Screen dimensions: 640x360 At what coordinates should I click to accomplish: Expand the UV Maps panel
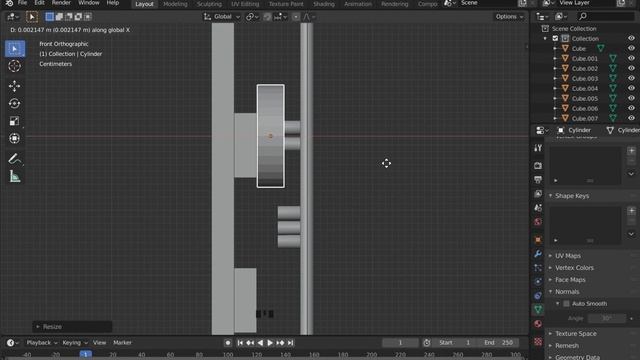tap(568, 256)
